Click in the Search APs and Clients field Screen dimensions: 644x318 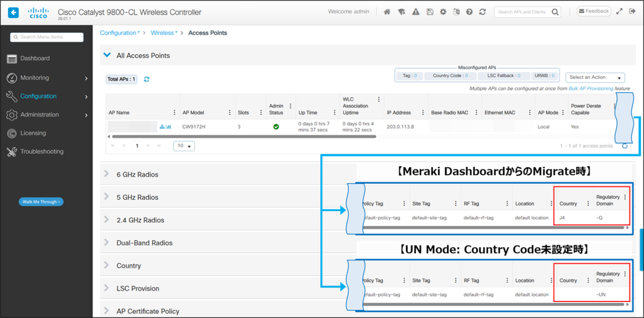522,12
